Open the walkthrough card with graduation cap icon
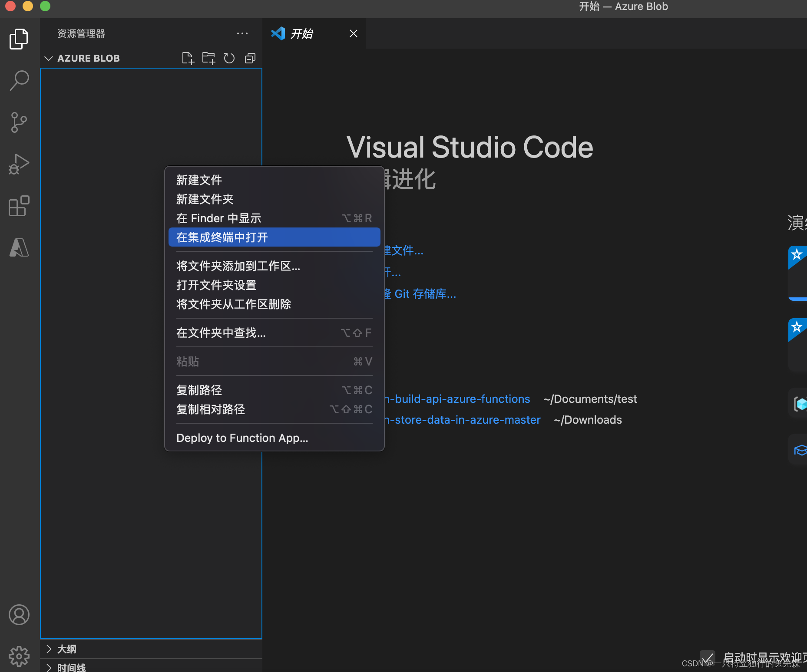Screen dimensions: 807x672 point(798,450)
